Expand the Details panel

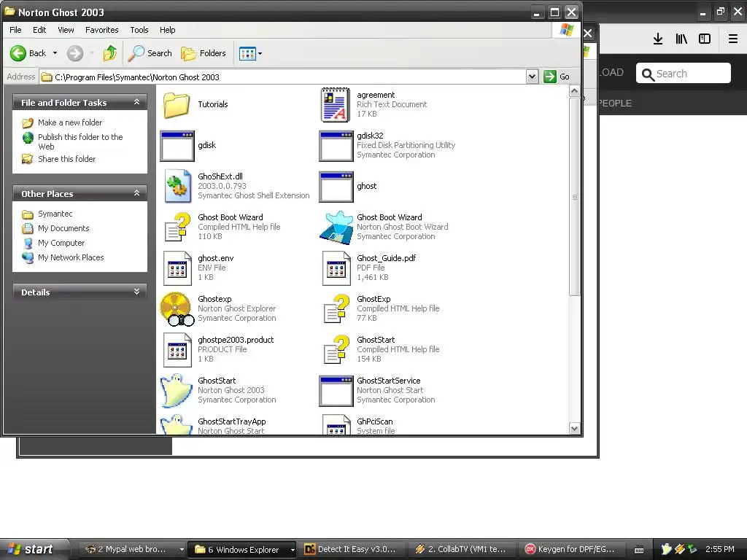[136, 292]
